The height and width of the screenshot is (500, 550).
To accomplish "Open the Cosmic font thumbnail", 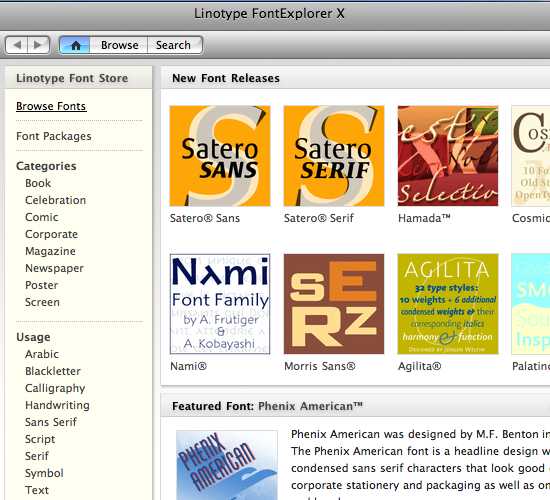I will point(531,156).
